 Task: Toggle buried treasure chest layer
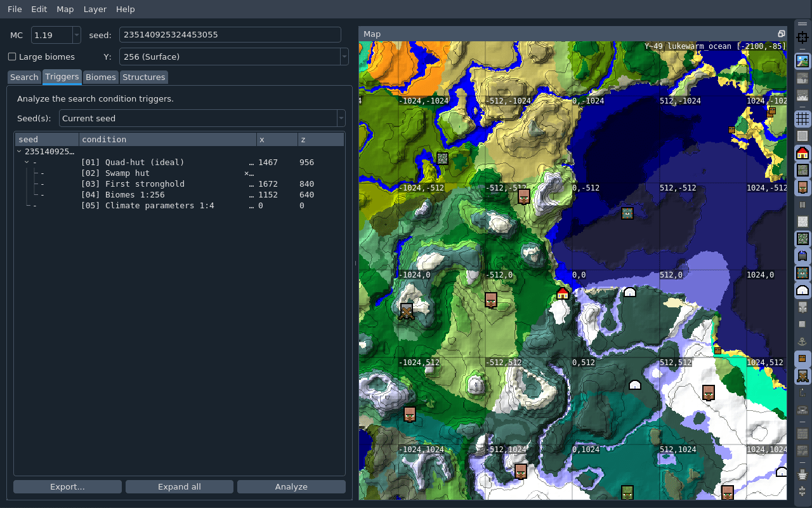click(802, 359)
